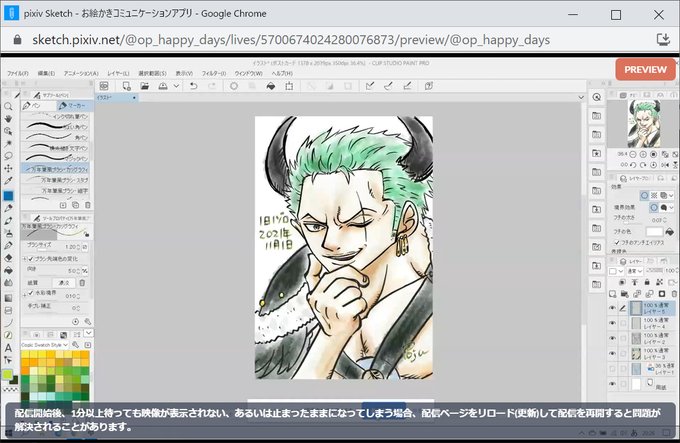Click the new raster layer icon

(x=612, y=294)
